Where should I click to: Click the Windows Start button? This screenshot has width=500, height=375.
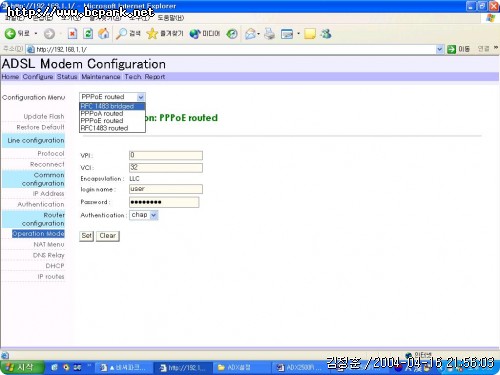22,367
